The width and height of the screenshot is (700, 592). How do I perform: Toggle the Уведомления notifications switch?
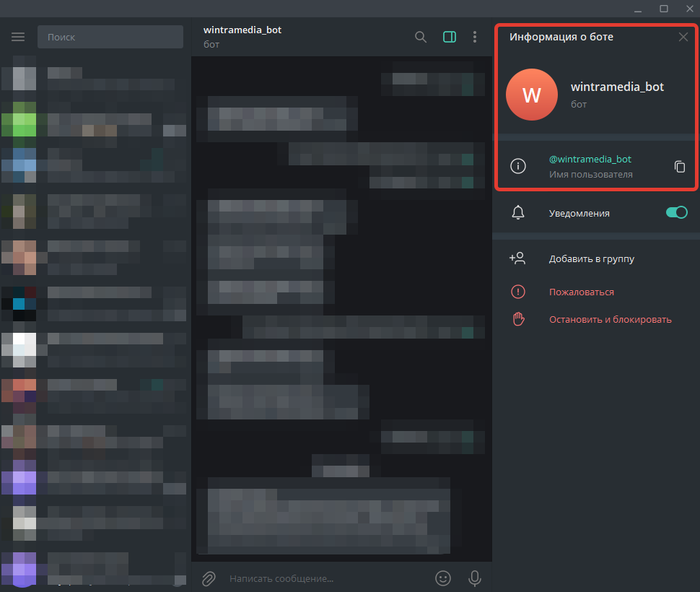[x=676, y=212]
